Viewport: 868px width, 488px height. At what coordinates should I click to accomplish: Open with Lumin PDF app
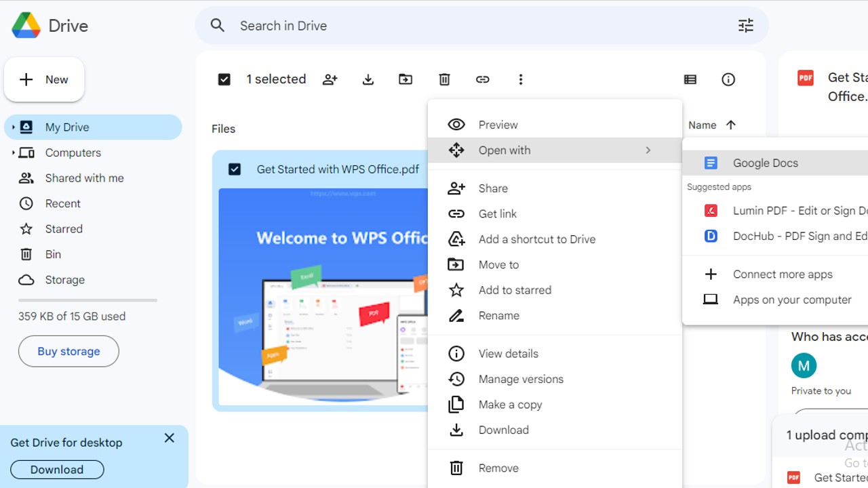point(775,211)
